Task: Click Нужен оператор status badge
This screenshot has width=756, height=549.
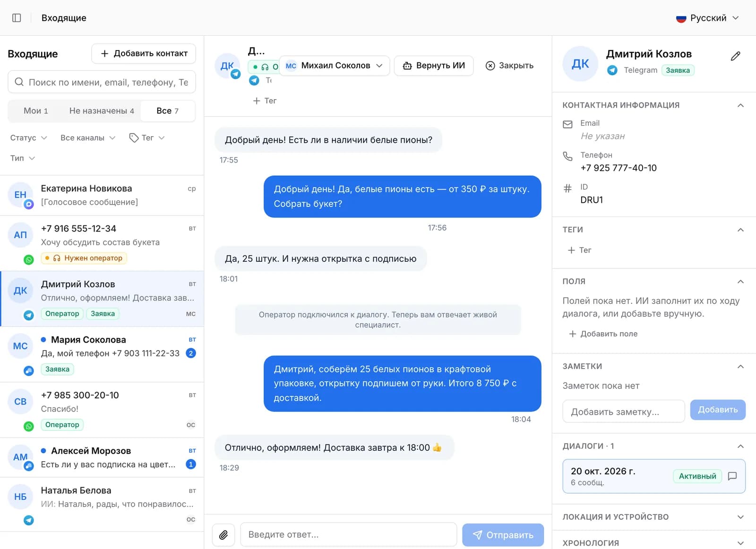Action: tap(84, 258)
